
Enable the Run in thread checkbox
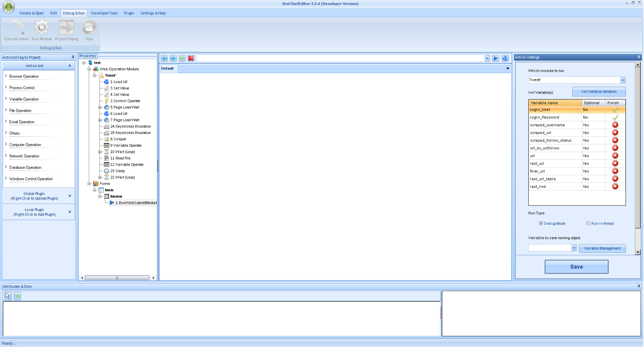[x=588, y=223]
